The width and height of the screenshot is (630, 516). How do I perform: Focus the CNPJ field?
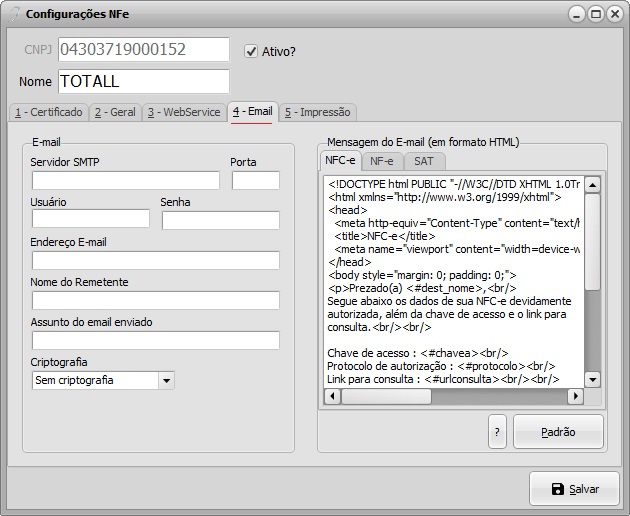[144, 49]
